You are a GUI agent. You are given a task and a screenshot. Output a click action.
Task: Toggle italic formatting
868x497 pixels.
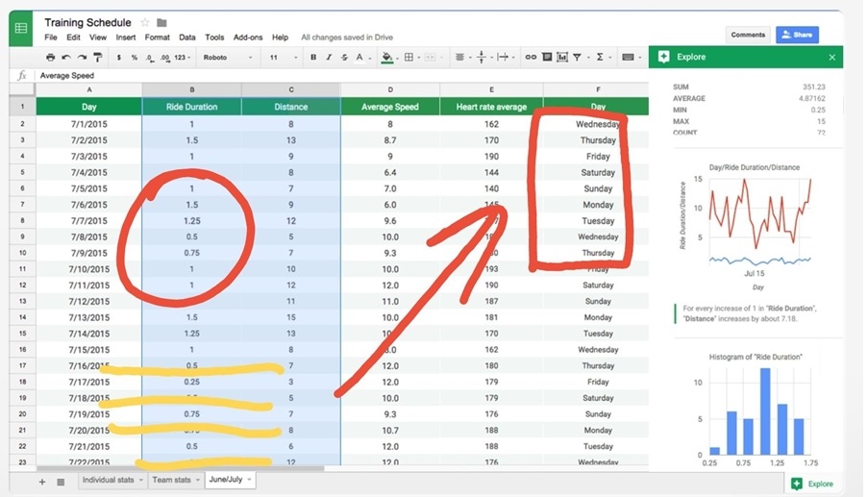point(329,58)
